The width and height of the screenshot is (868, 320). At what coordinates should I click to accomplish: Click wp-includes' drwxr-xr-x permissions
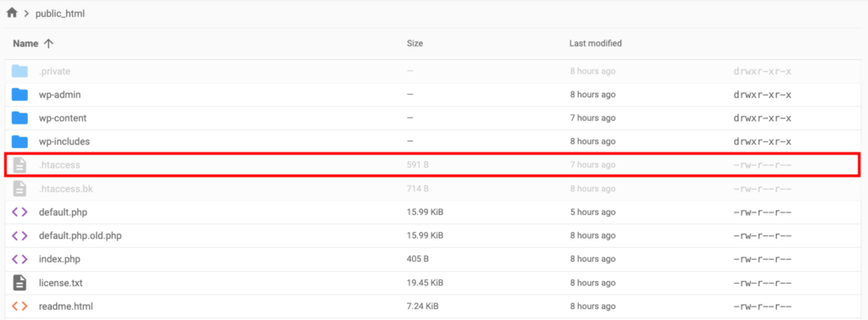tap(762, 141)
